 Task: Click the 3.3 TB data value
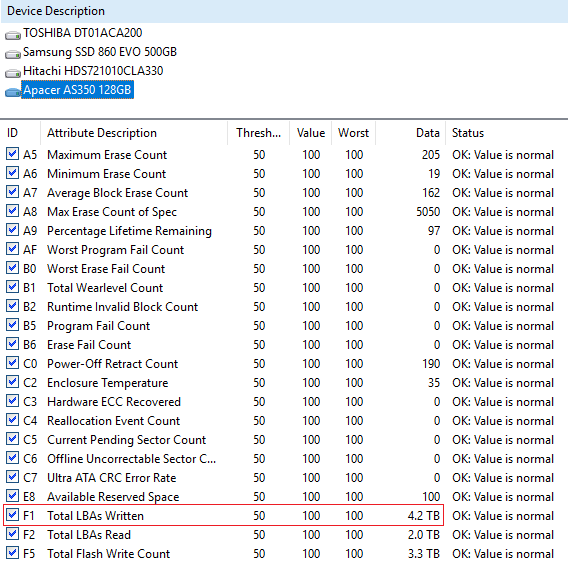coord(423,554)
